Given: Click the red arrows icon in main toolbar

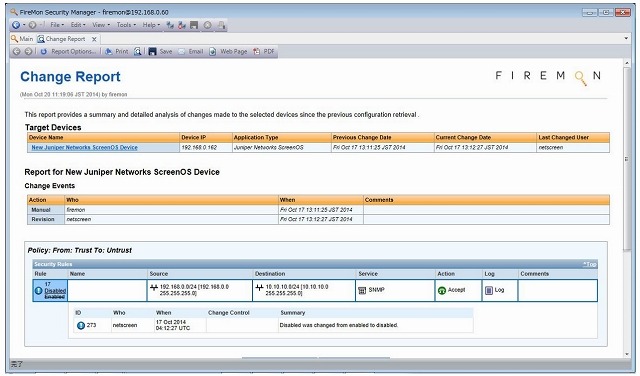Looking at the screenshot, I should (x=182, y=25).
